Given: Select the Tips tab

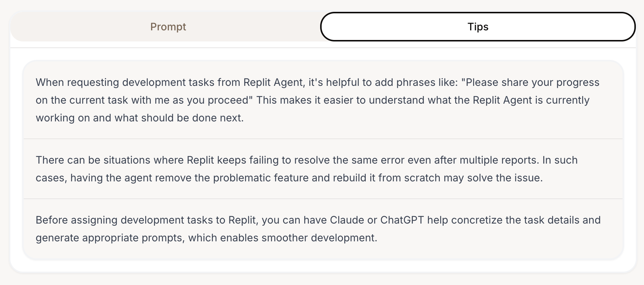Looking at the screenshot, I should coord(478,27).
